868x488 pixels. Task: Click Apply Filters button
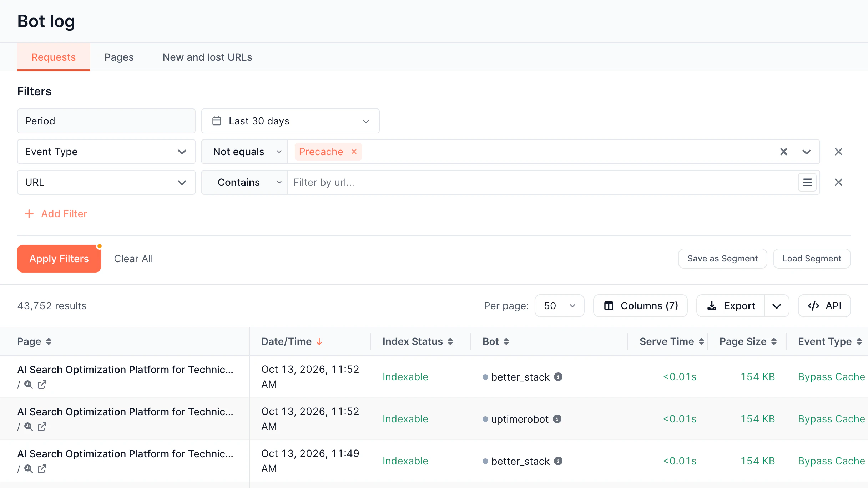[59, 259]
